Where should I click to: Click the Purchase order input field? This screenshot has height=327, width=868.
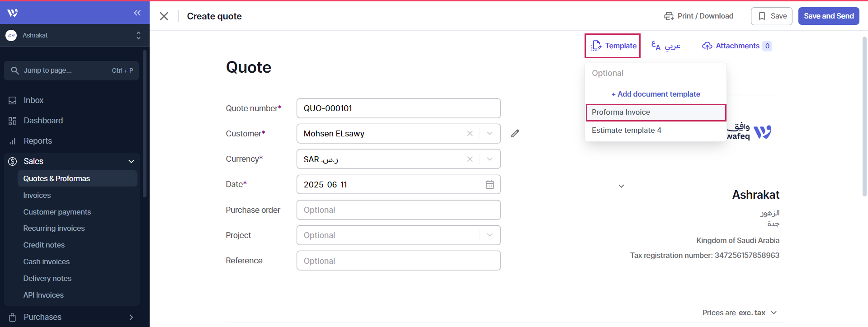pyautogui.click(x=398, y=210)
